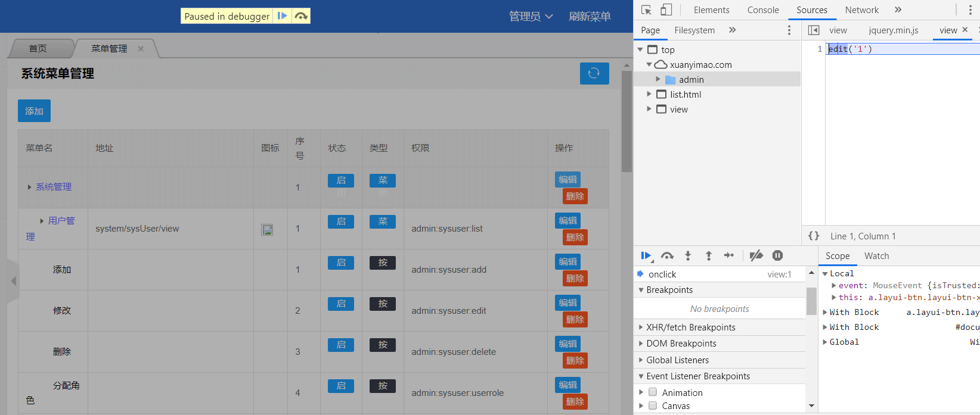This screenshot has width=980, height=415.
Task: Resume script execution in debugger toolbar
Action: (x=646, y=255)
